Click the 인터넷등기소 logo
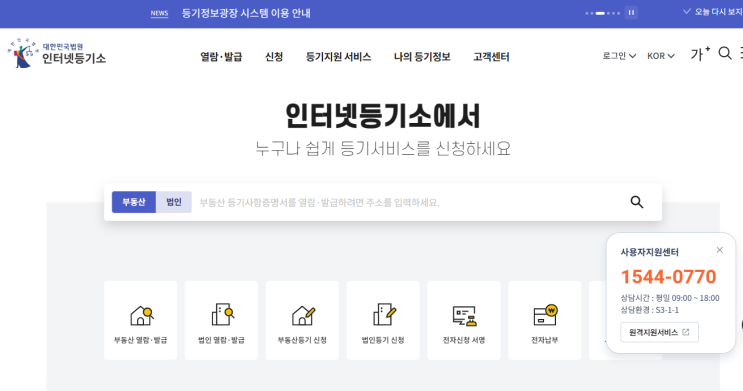This screenshot has height=391, width=743. pos(56,53)
